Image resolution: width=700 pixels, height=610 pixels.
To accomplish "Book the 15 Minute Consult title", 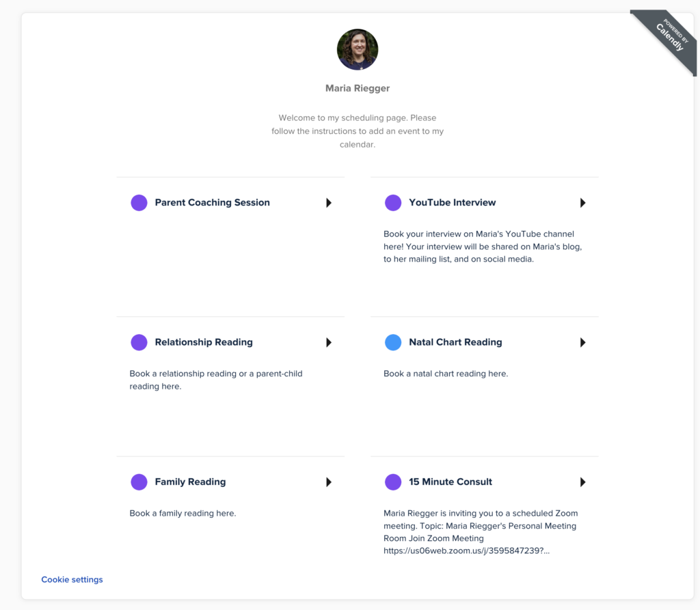I will tap(450, 482).
